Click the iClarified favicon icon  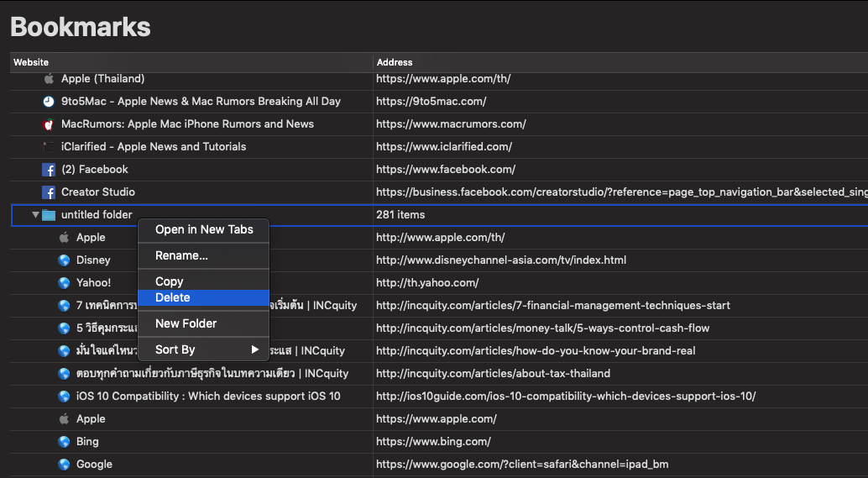(x=49, y=147)
